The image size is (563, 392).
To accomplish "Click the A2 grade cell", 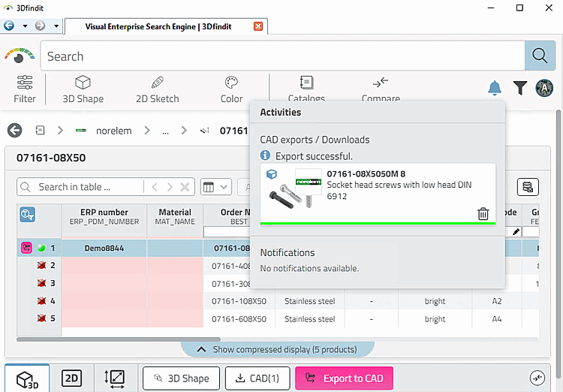I will [x=497, y=301].
